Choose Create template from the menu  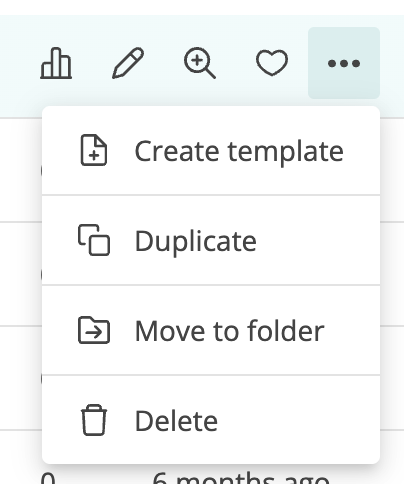pos(239,152)
